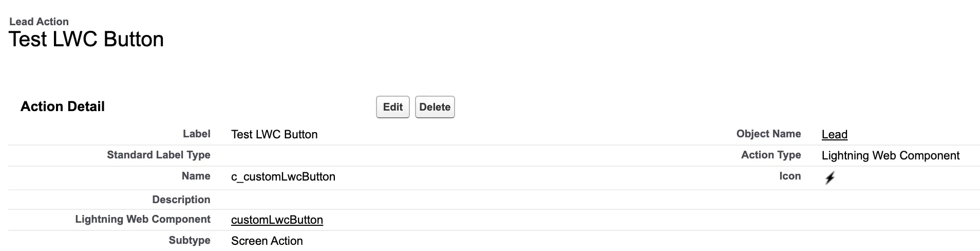The image size is (980, 251).
Task: Click the Action Type value Lightning Web Component
Action: (890, 156)
